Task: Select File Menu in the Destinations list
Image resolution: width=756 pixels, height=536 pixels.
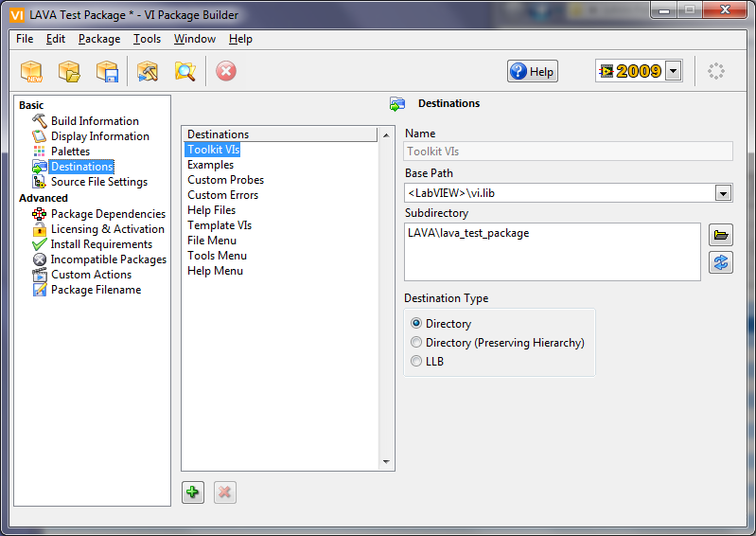Action: 212,241
